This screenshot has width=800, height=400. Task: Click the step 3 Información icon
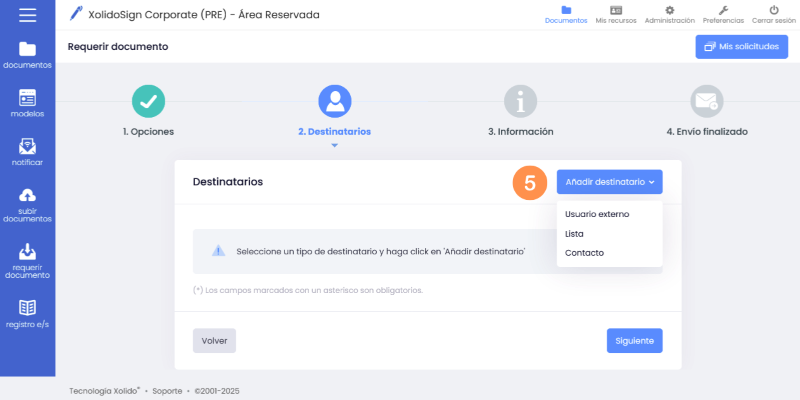click(x=520, y=101)
